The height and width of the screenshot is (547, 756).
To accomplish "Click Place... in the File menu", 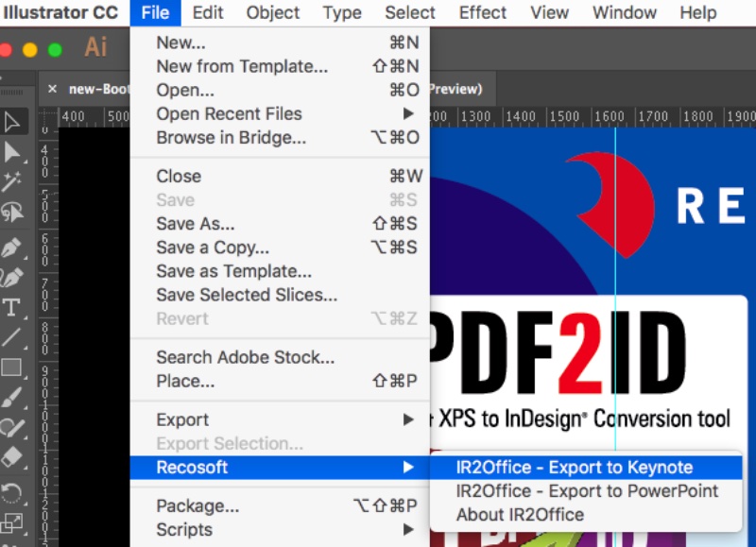I will pos(185,382).
